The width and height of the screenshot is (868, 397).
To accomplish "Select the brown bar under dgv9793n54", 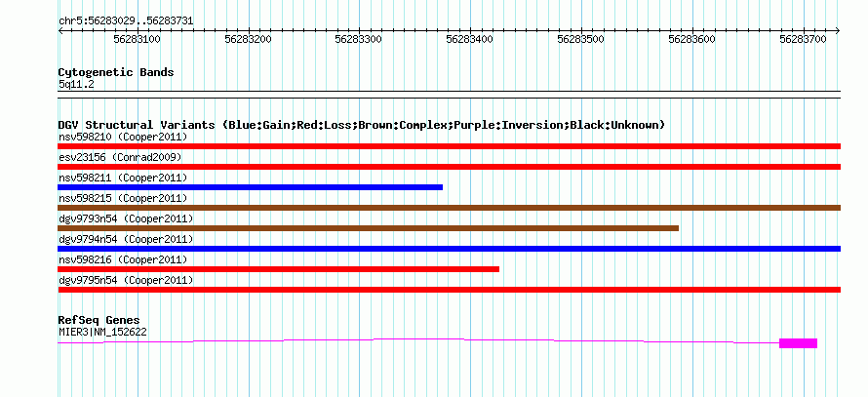I will pos(368,228).
